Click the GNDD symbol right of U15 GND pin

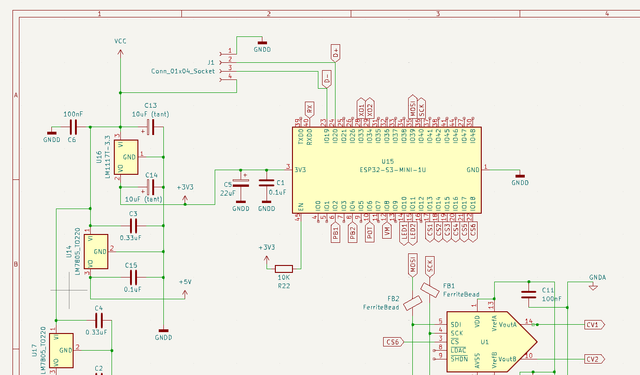coord(520,176)
